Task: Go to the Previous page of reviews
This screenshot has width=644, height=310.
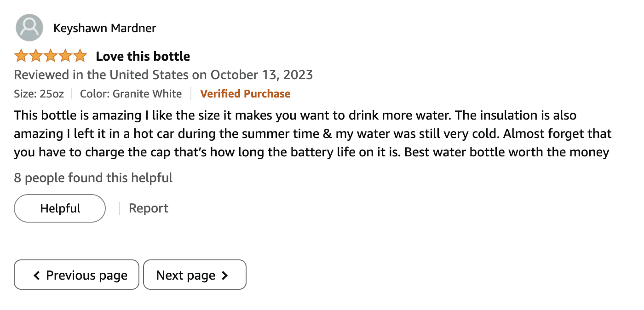Action: pyautogui.click(x=76, y=275)
